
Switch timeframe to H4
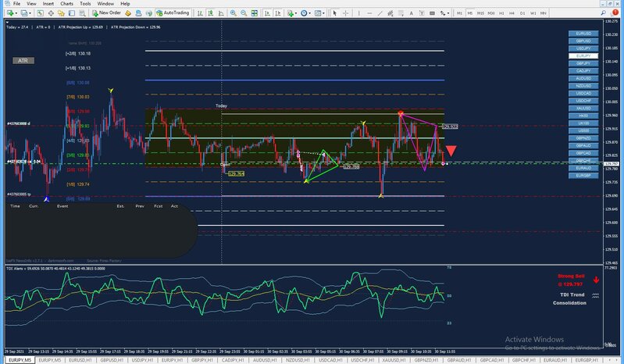click(512, 13)
